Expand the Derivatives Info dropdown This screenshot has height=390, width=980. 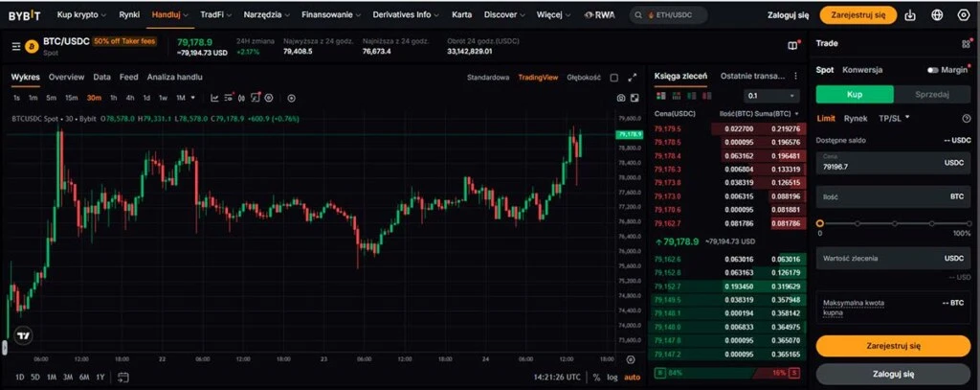(406, 14)
